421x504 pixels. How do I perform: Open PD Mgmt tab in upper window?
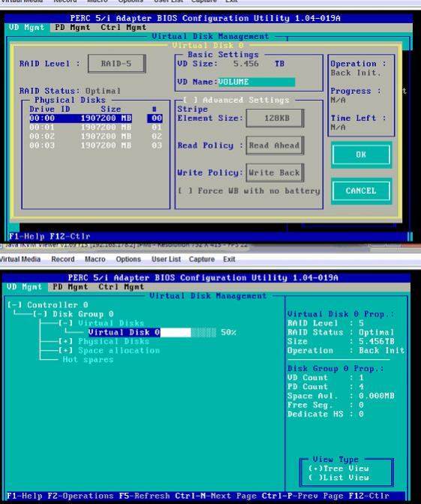pos(73,27)
